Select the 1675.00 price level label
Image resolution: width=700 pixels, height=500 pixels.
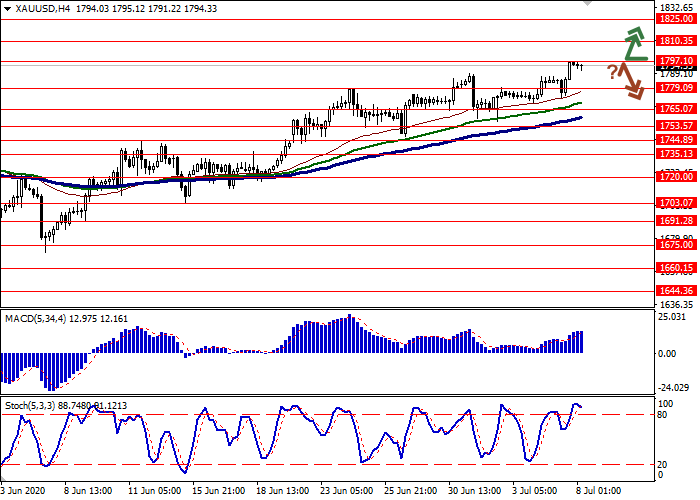point(676,244)
